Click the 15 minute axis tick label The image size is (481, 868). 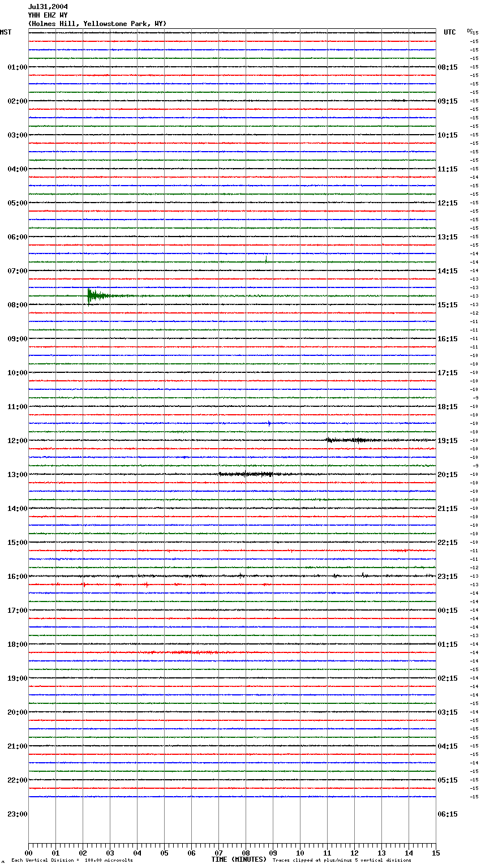(436, 853)
